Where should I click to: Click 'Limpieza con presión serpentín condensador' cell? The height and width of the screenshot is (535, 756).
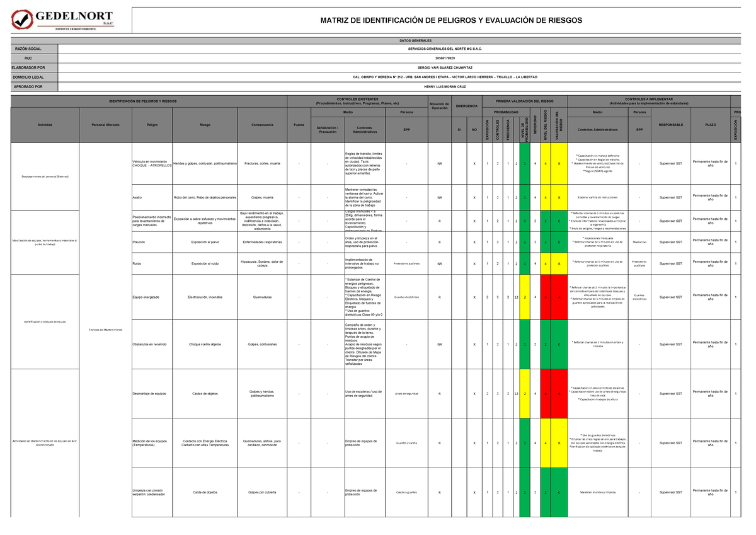[152, 492]
